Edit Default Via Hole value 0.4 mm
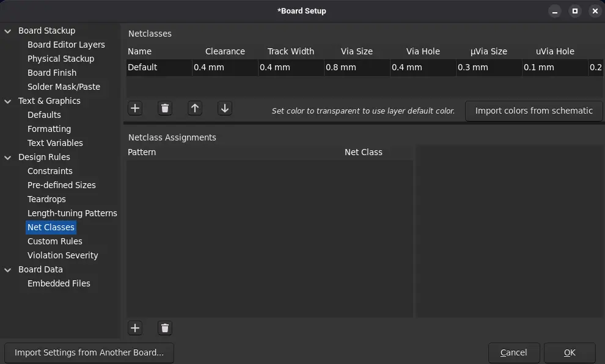The width and height of the screenshot is (605, 364). (x=423, y=67)
